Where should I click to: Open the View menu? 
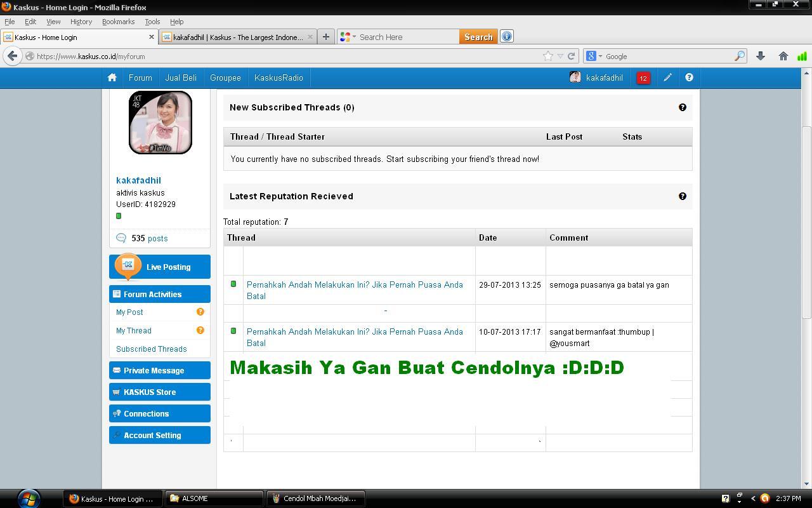point(53,22)
